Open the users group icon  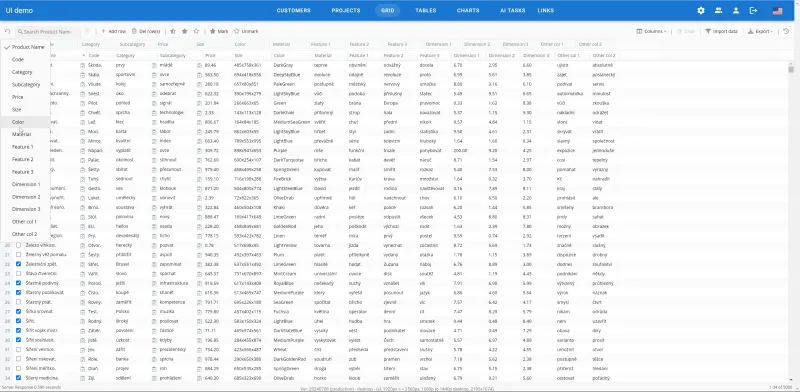[x=718, y=10]
